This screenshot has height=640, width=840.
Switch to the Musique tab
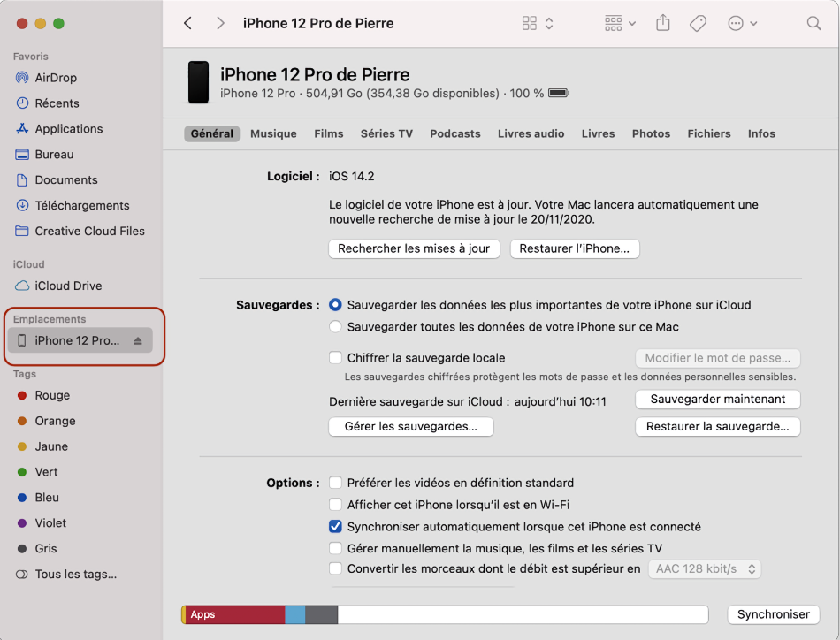273,133
